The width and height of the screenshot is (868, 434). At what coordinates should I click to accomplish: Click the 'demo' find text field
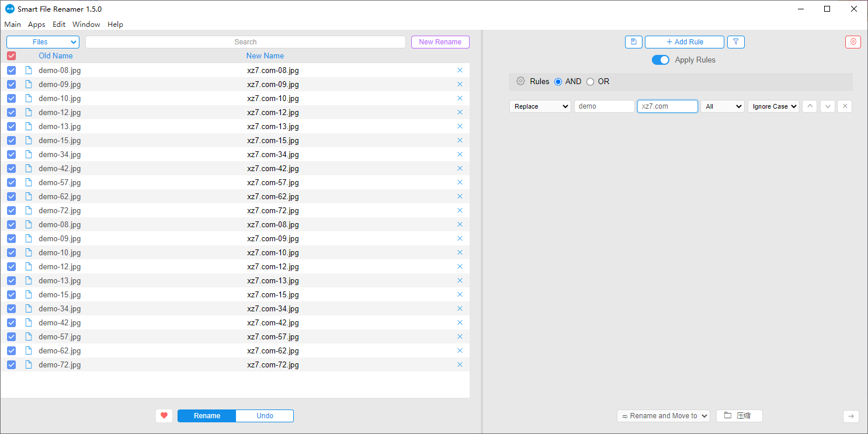pos(605,106)
